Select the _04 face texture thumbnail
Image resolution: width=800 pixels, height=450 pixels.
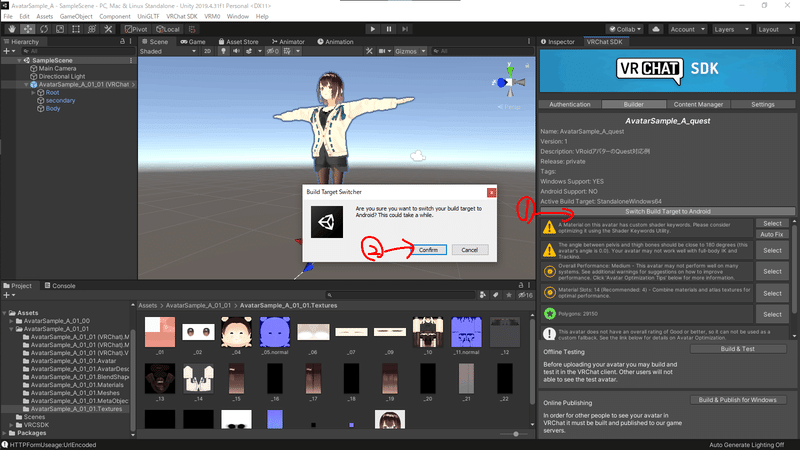pyautogui.click(x=236, y=332)
